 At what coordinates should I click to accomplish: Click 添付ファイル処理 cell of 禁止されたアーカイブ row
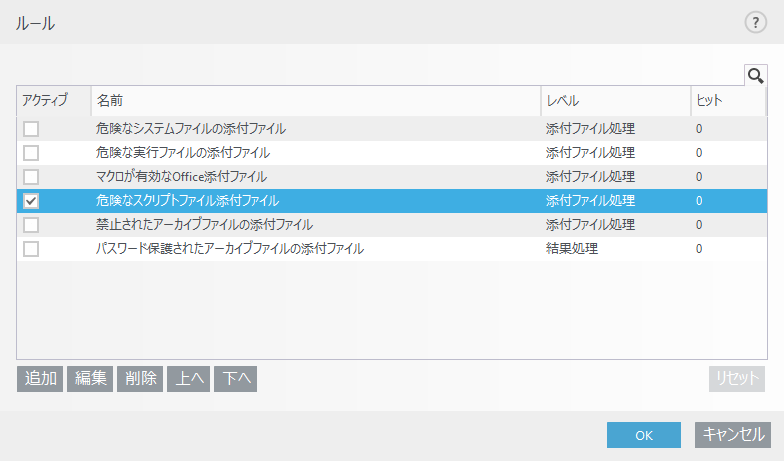pos(590,225)
